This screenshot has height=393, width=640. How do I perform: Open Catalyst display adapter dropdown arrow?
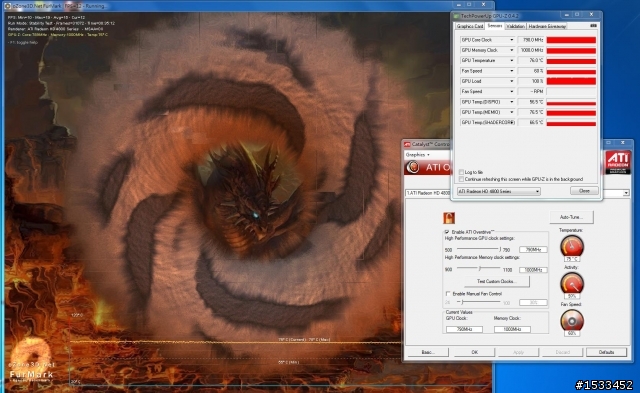click(626, 193)
